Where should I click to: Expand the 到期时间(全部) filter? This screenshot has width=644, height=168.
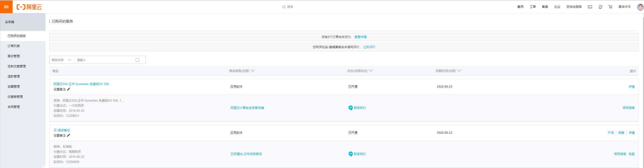(448, 71)
